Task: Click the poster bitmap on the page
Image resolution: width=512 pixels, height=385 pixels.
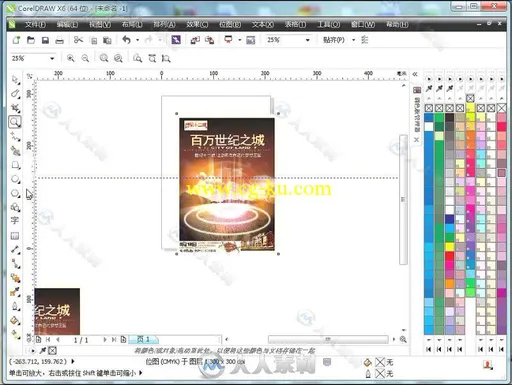Action: (227, 184)
